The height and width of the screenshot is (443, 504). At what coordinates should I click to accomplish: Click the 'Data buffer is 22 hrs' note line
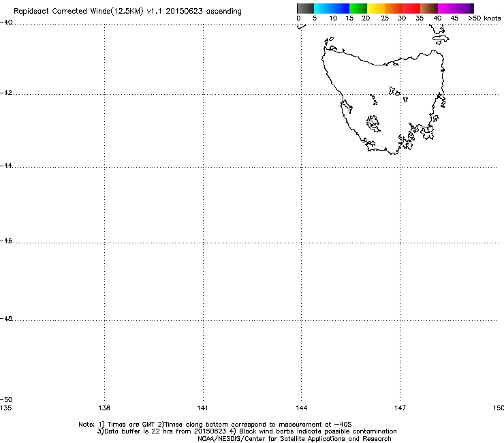click(247, 431)
